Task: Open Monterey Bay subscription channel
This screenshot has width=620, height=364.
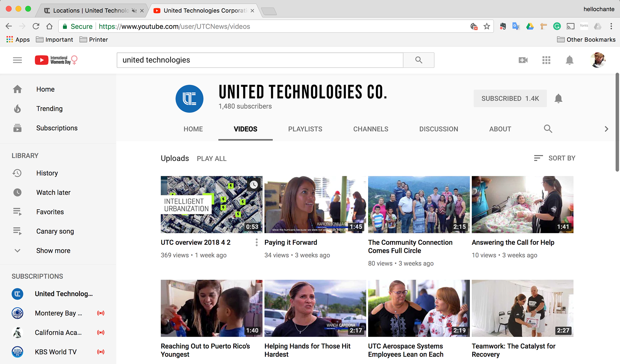Action: coord(58,313)
